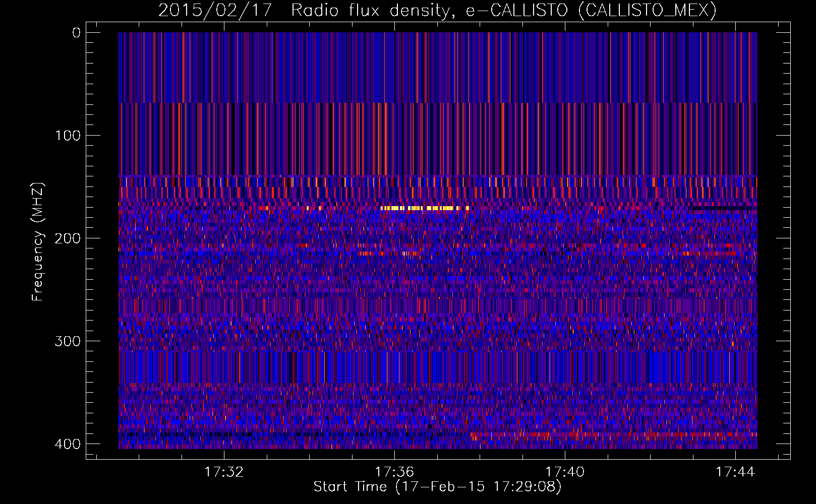Image resolution: width=816 pixels, height=504 pixels.
Task: Click the '200' frequency tick label
Action: pyautogui.click(x=67, y=238)
